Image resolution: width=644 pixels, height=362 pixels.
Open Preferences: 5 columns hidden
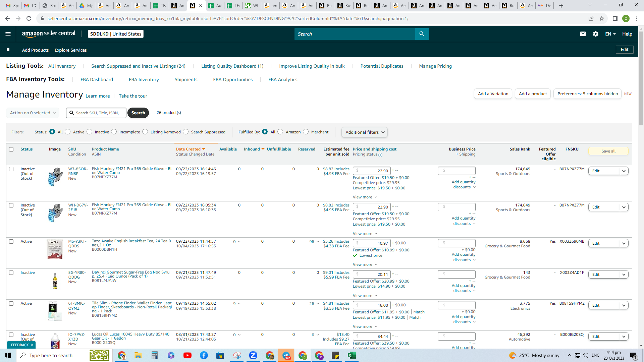tap(588, 94)
